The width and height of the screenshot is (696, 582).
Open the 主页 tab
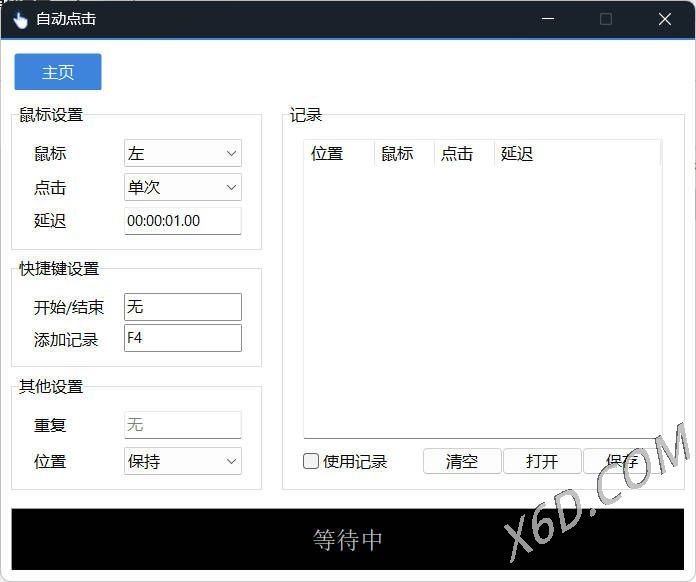coord(58,72)
